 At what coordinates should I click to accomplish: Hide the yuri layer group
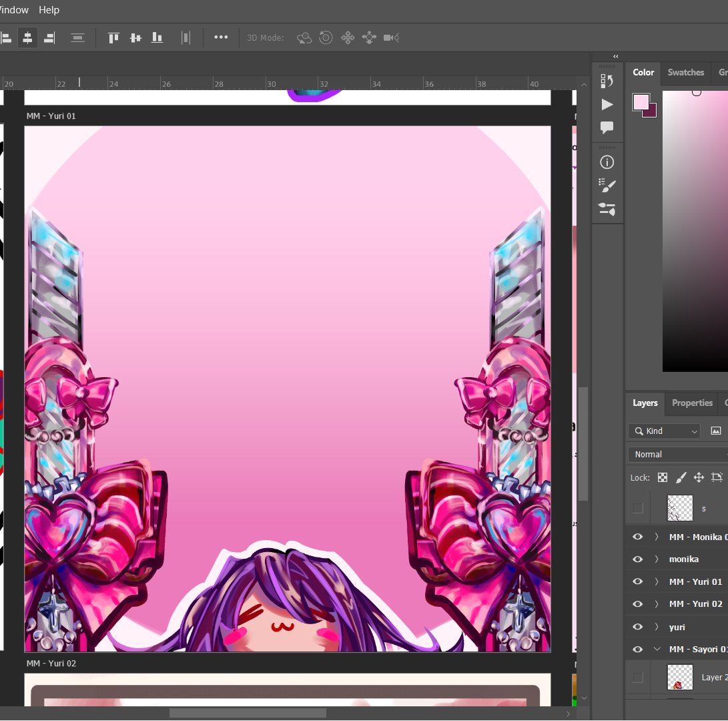(x=638, y=627)
